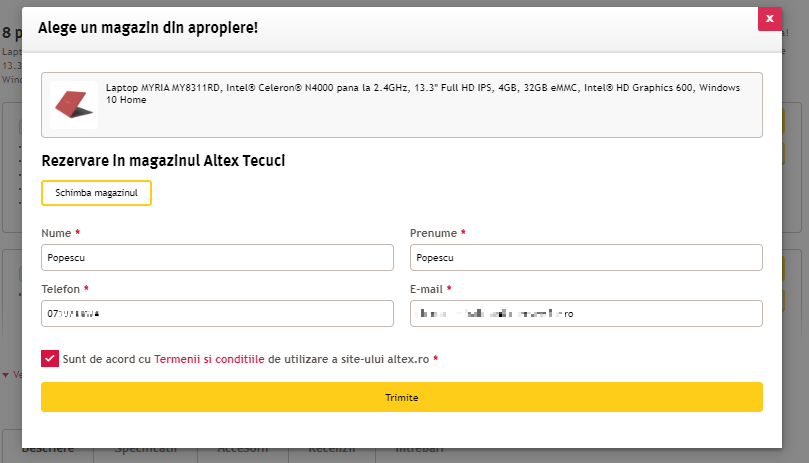Uncheck the terms agreement checkbox
The width and height of the screenshot is (809, 463).
(x=50, y=359)
